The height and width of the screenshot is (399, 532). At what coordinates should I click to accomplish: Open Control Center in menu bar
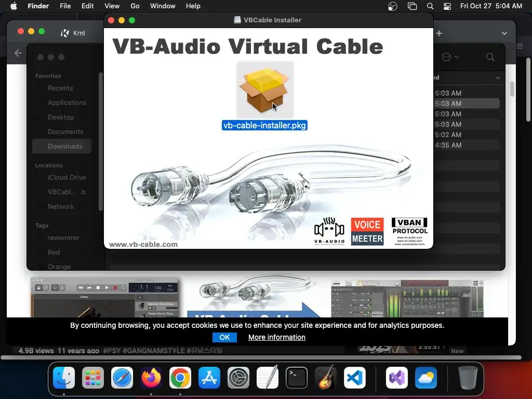click(447, 6)
